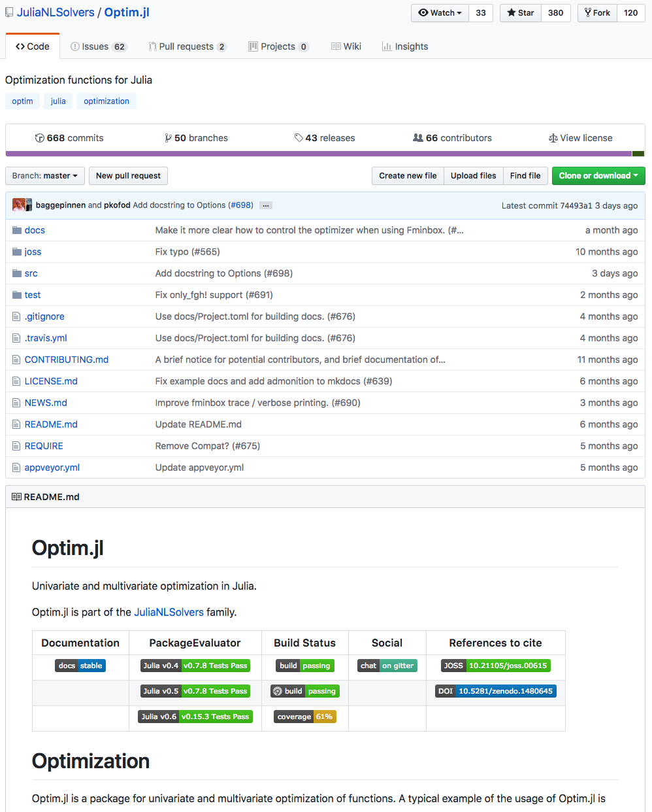Viewport: 652px width, 812px height.
Task: Open the JuliaNLSolvers link in README
Action: pyautogui.click(x=169, y=612)
